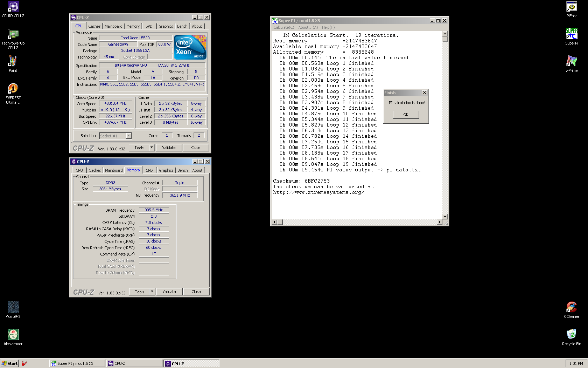
Task: Open SPD tab in top CPU-Z window
Action: [x=149, y=26]
